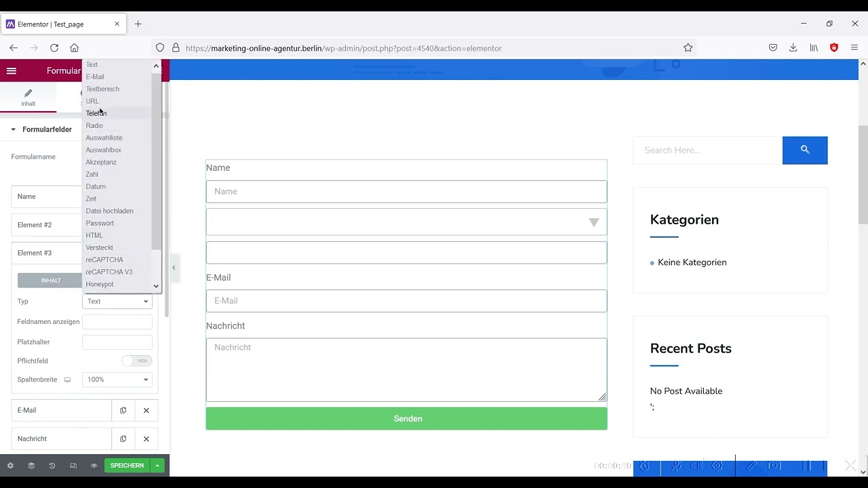Screen dimensions: 868x488
Task: Switch to the Inhalt tab
Action: pos(28,98)
